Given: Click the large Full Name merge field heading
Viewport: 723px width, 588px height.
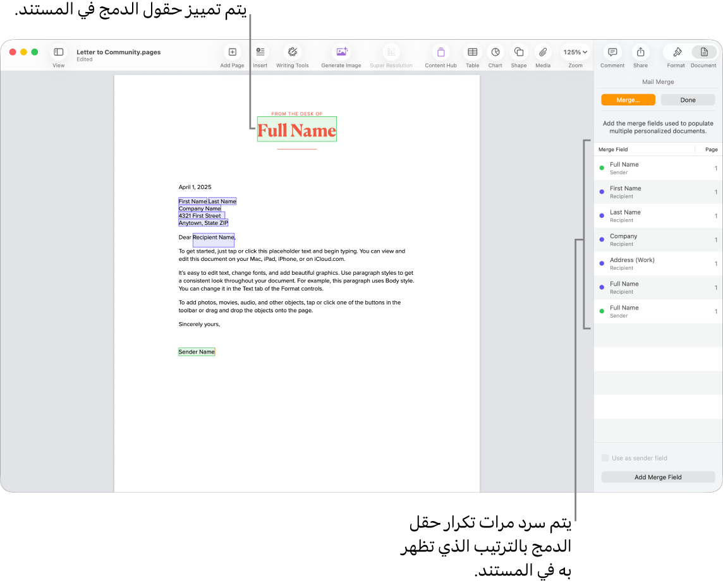Looking at the screenshot, I should [297, 130].
